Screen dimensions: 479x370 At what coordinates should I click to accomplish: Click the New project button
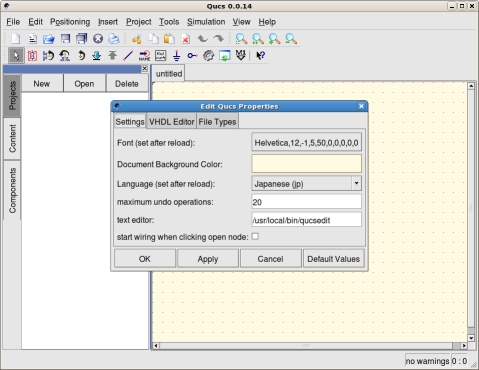pos(42,84)
